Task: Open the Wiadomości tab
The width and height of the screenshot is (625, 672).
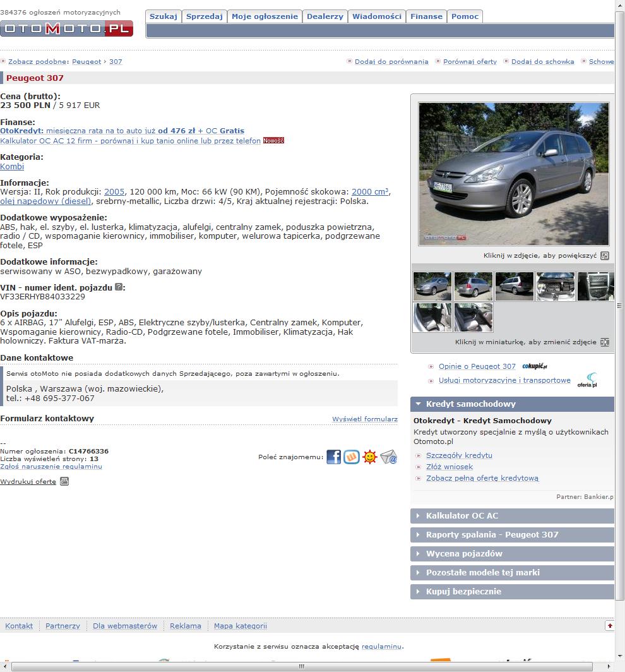Action: click(377, 16)
